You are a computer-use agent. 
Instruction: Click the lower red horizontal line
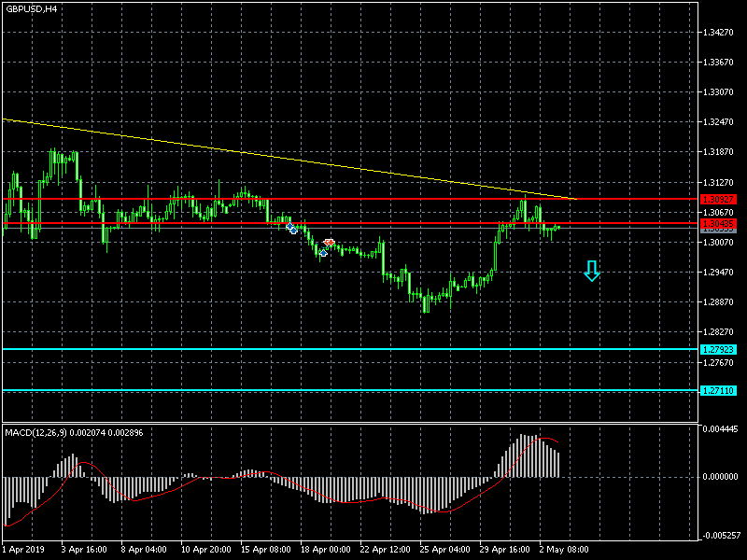420,223
